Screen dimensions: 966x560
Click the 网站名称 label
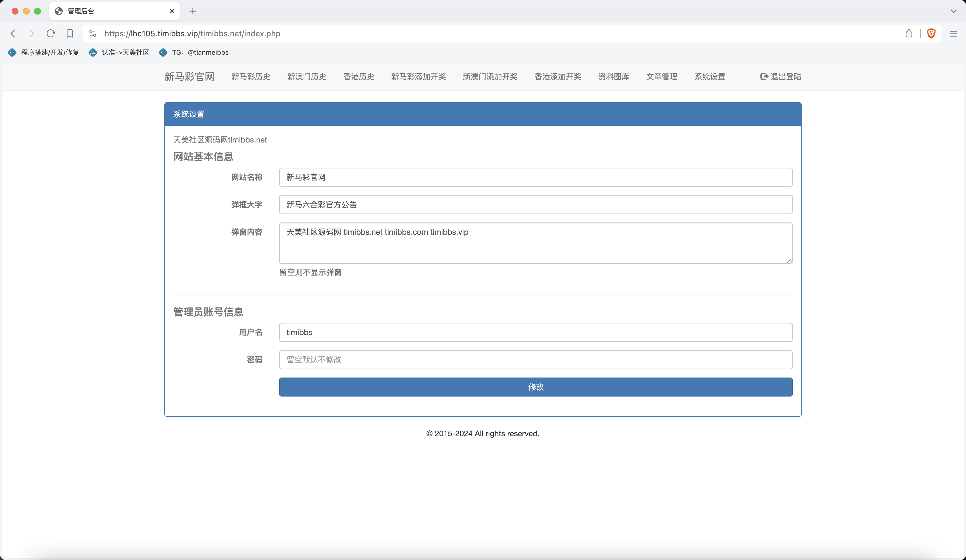(247, 177)
